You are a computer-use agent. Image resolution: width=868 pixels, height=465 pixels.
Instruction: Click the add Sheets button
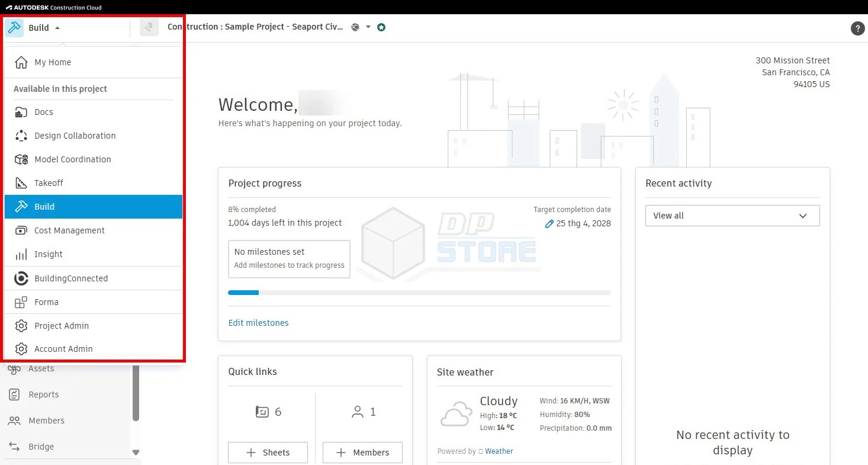point(268,453)
